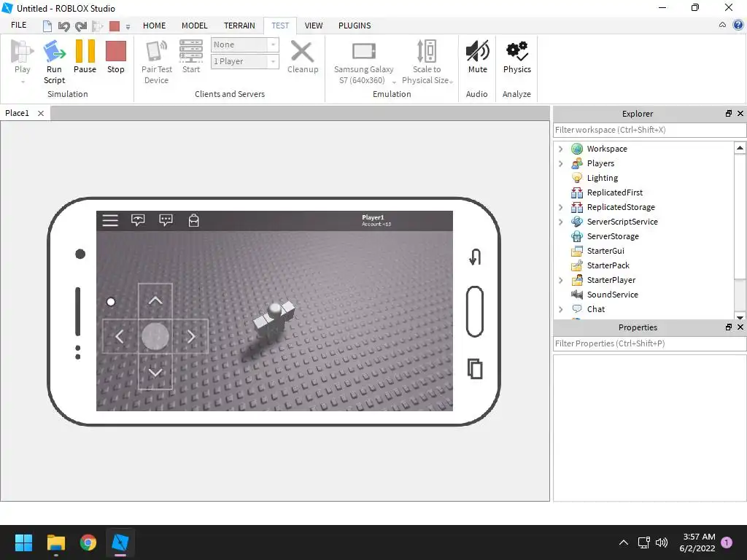Click the New file icon in quick access toolbar
This screenshot has width=747, height=560.
click(x=47, y=26)
